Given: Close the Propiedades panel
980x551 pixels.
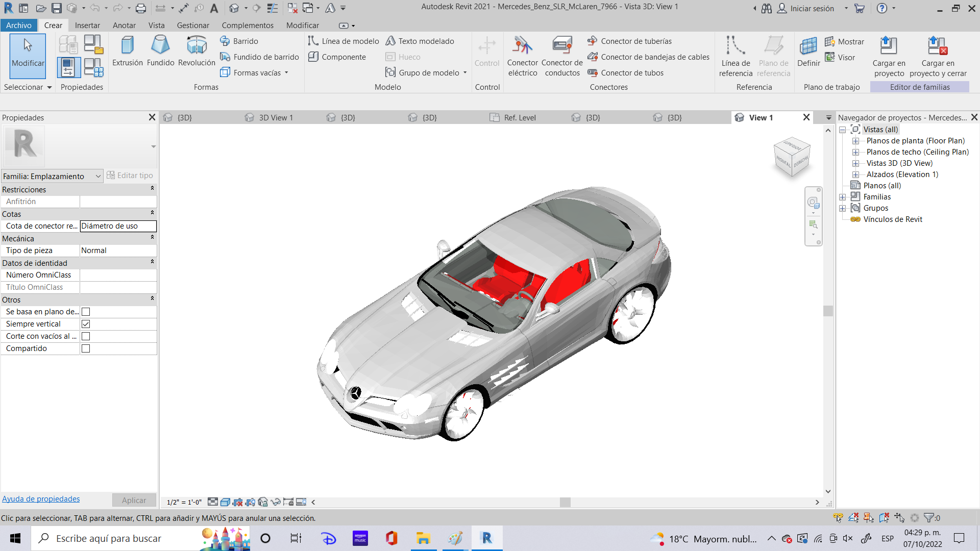Looking at the screenshot, I should (152, 117).
